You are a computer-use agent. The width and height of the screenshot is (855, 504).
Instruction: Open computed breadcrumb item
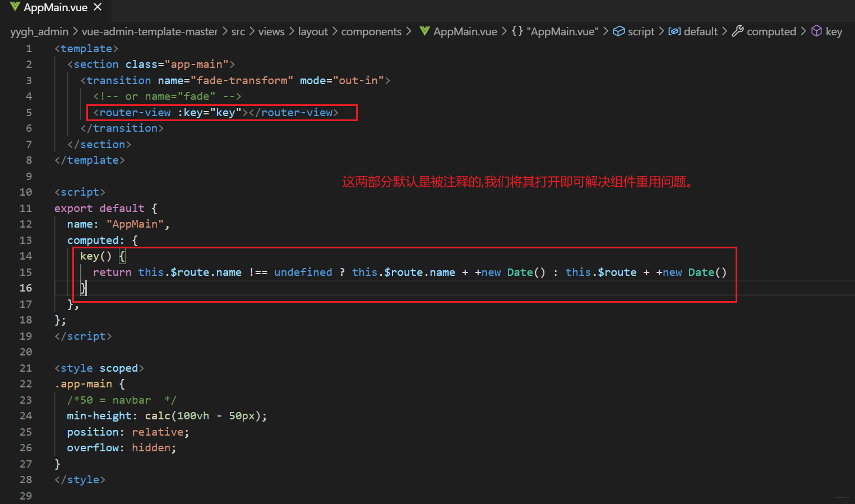point(771,32)
